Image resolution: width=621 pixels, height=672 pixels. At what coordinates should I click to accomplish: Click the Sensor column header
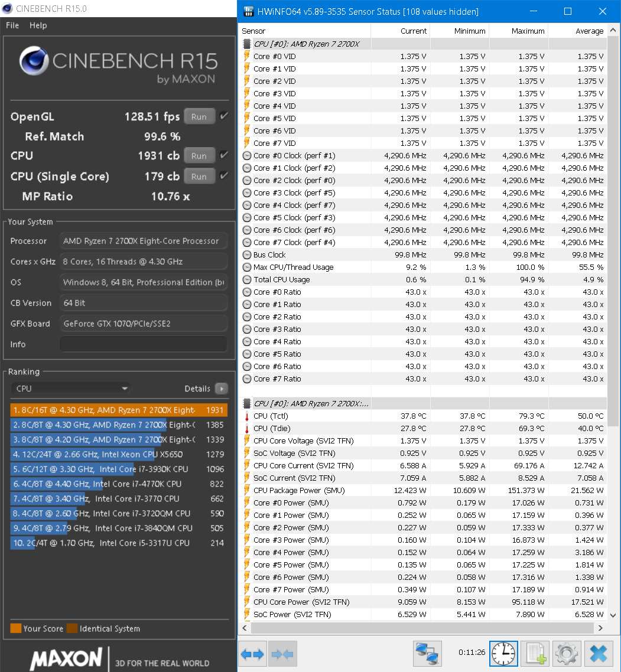[304, 31]
